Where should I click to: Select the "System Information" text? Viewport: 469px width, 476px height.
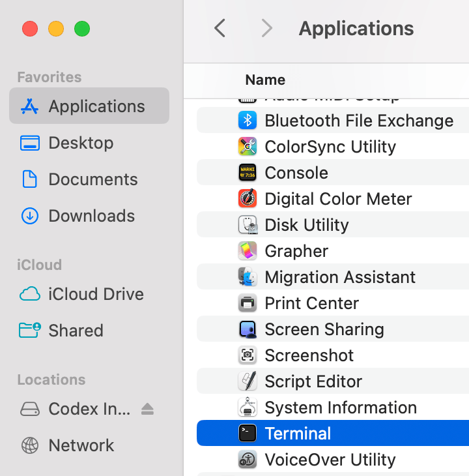click(341, 408)
